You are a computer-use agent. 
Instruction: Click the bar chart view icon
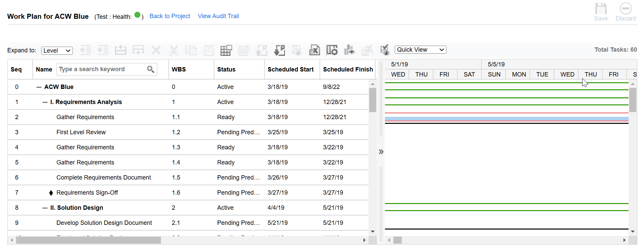pos(349,50)
